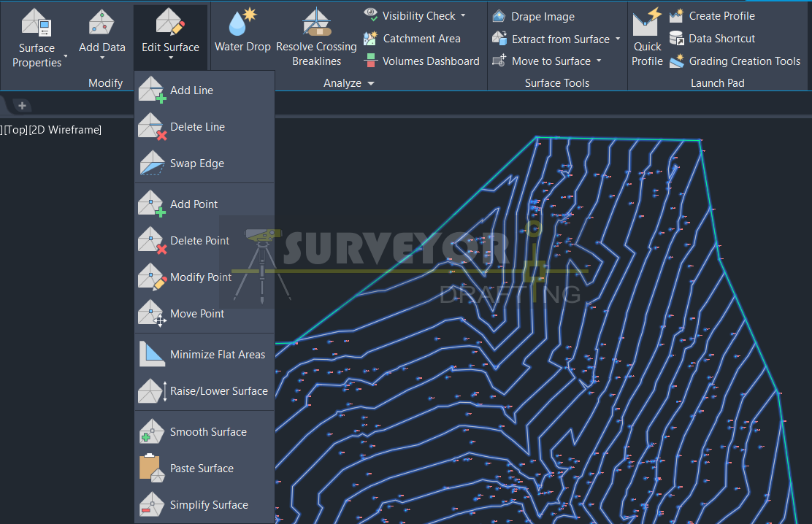
Task: Click the Resolve Crossing Breaklines tool
Action: (x=316, y=33)
